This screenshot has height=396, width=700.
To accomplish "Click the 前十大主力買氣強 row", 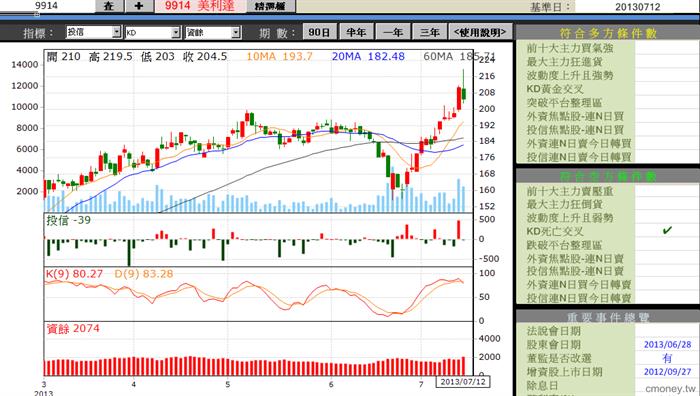I will click(x=608, y=48).
